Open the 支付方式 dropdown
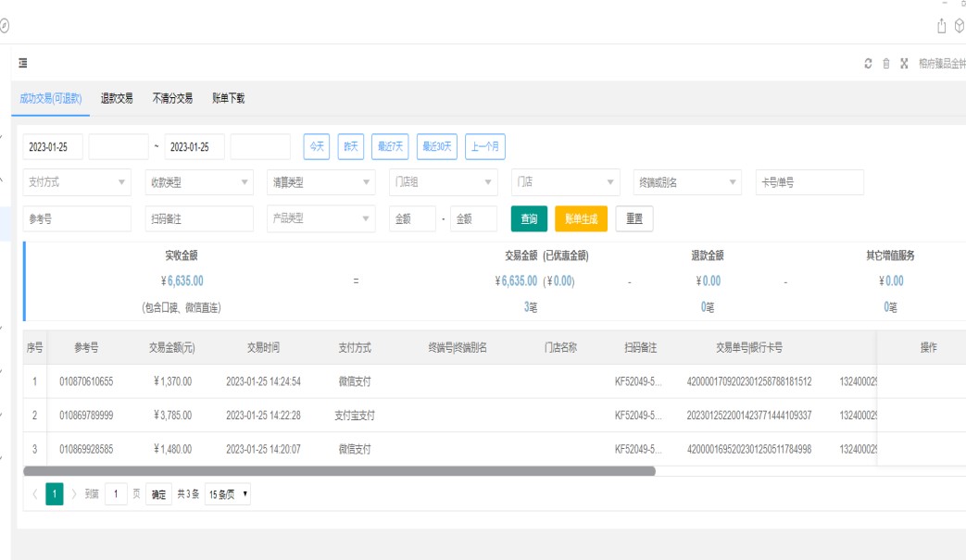This screenshot has width=966, height=560. click(x=78, y=182)
